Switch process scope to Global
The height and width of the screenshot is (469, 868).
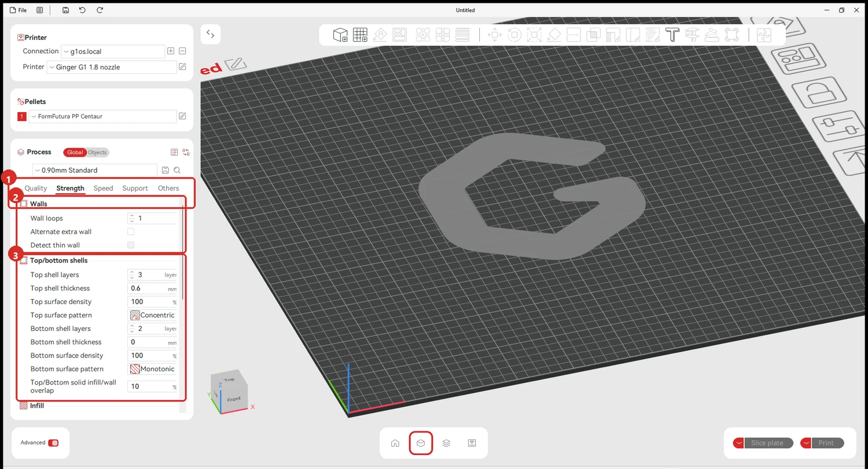[x=75, y=152]
